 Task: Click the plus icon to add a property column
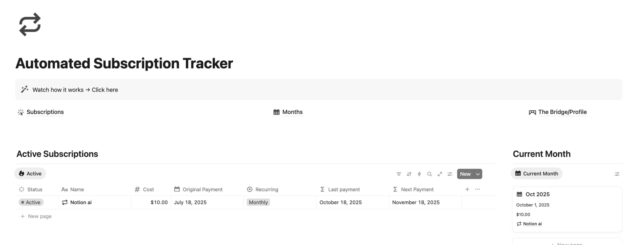pos(467,189)
